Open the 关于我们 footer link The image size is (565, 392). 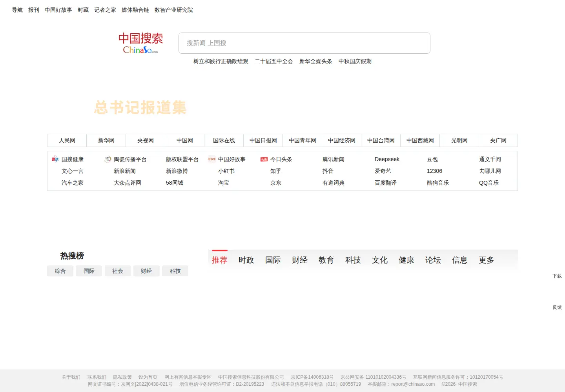tap(71, 377)
